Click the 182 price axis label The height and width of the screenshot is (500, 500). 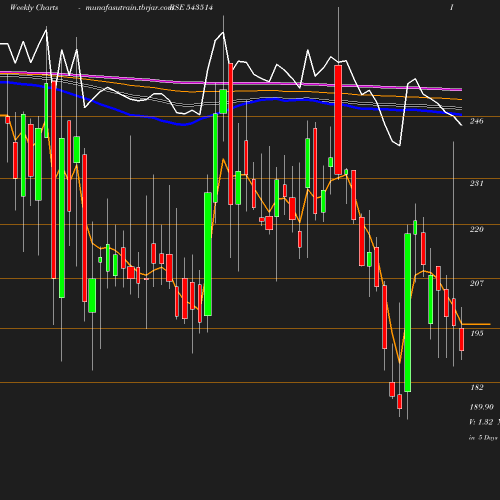coord(477,387)
